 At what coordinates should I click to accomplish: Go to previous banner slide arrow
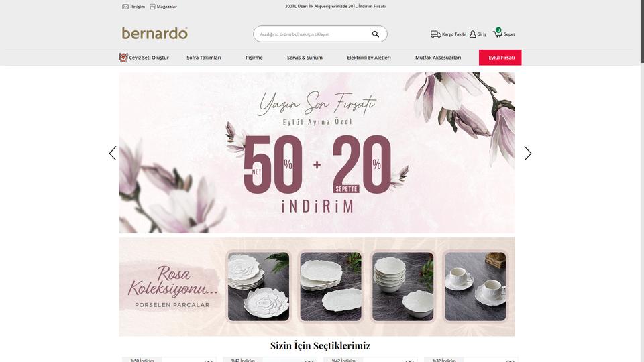pyautogui.click(x=113, y=153)
